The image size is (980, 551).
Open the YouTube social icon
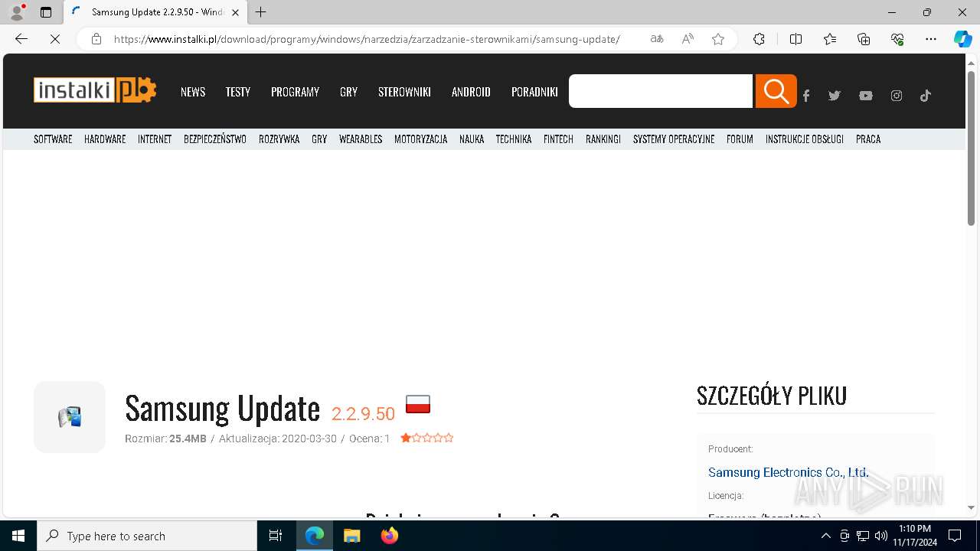865,96
